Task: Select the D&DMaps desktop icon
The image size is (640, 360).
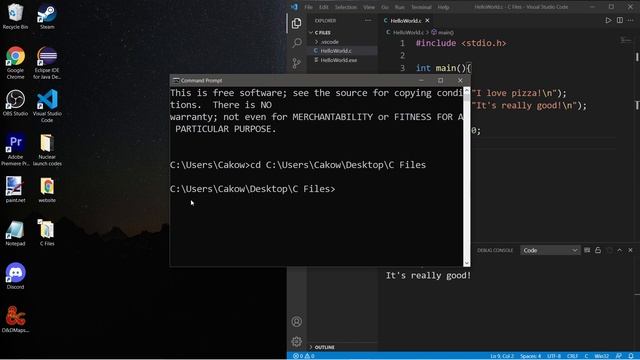Action: click(16, 320)
